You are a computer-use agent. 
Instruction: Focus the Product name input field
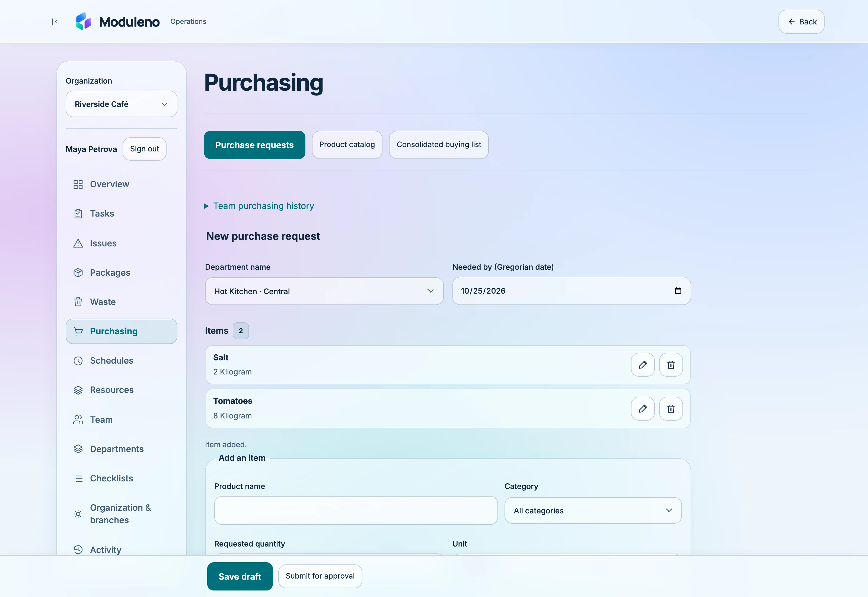356,510
